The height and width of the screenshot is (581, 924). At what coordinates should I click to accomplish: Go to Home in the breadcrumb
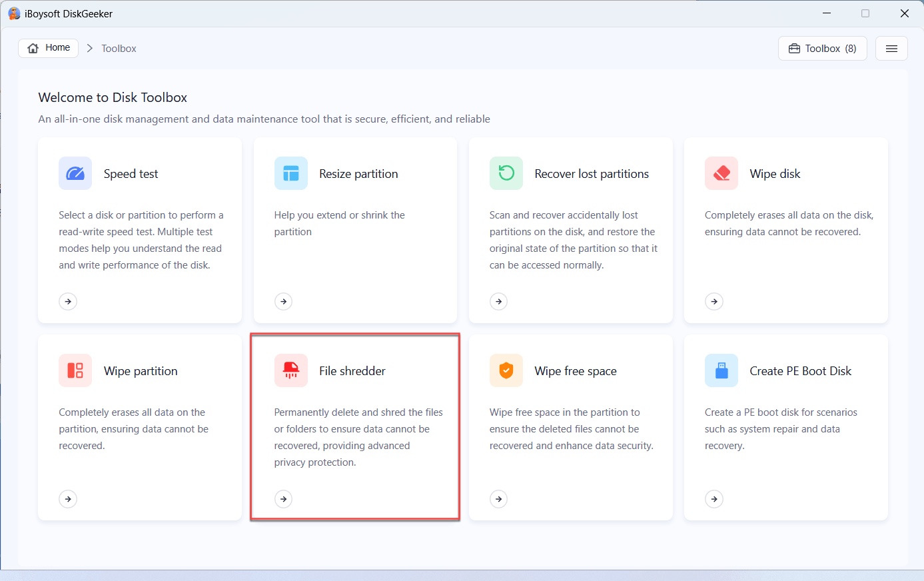point(49,48)
